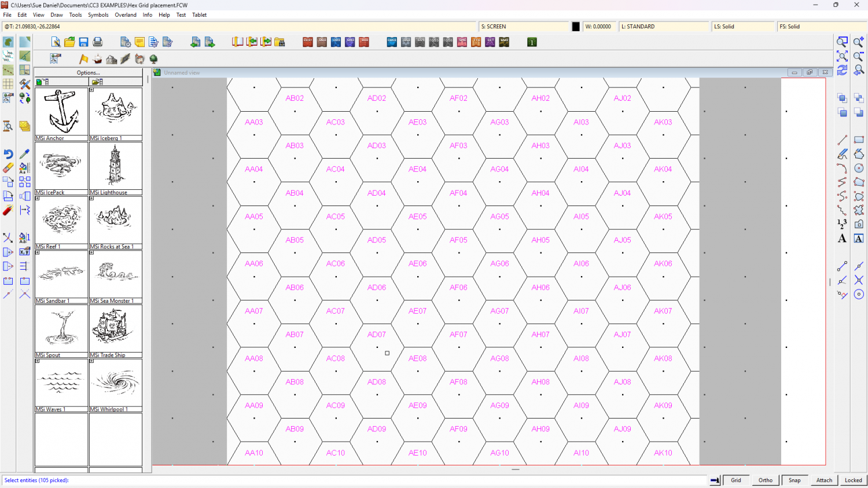This screenshot has width=868, height=488.
Task: Select the Text 'A' tool
Action: [x=842, y=239]
